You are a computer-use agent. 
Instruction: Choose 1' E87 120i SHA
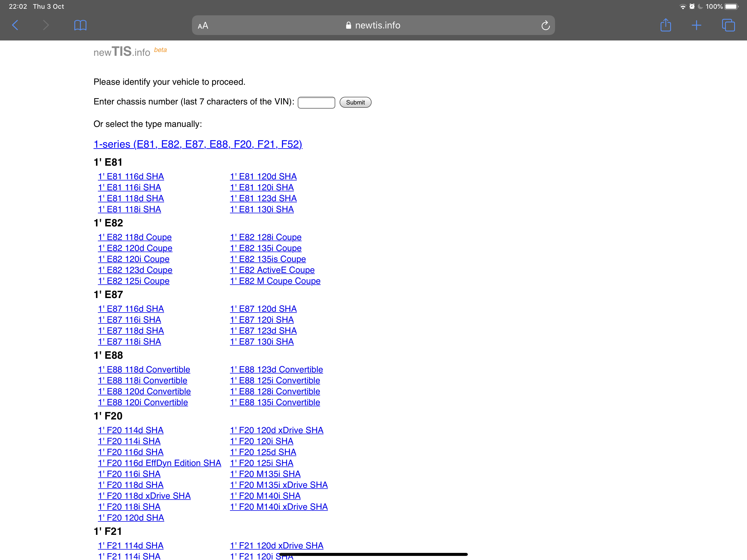click(262, 320)
